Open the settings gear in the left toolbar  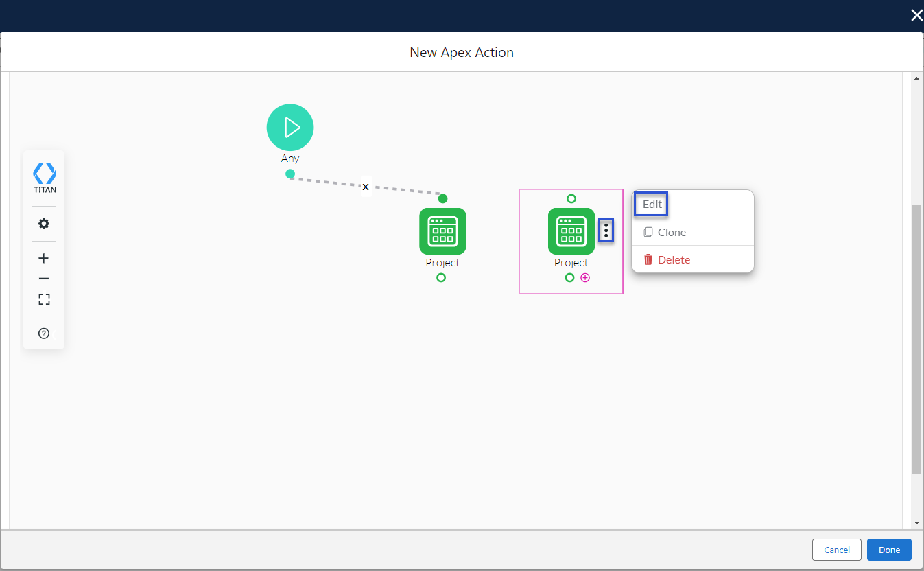[x=44, y=224]
